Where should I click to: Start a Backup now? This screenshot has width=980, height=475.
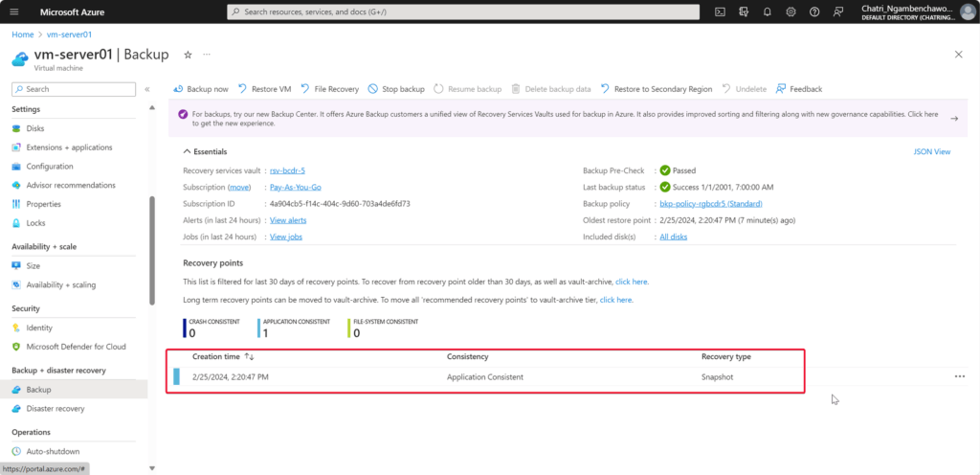201,89
